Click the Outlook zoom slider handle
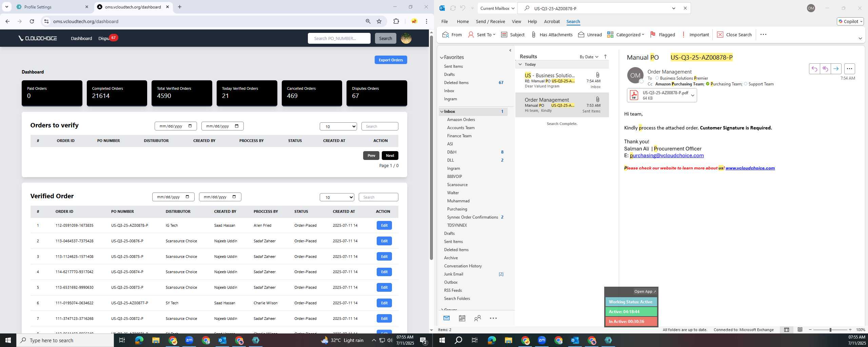 (x=830, y=330)
